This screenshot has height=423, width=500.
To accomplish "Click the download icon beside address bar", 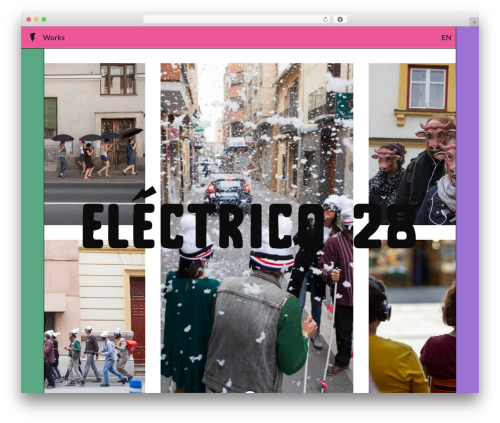I will pos(340,20).
